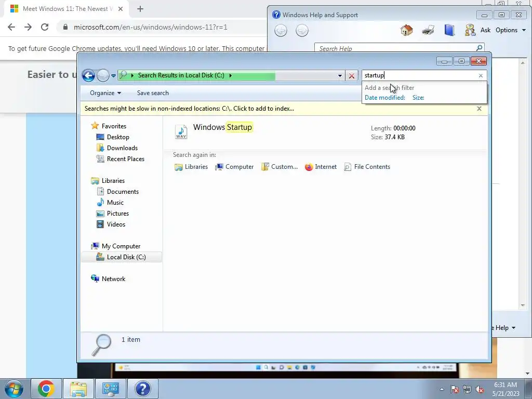Screen dimensions: 532x399
Task: Add the Date modified search filter
Action: (385, 98)
